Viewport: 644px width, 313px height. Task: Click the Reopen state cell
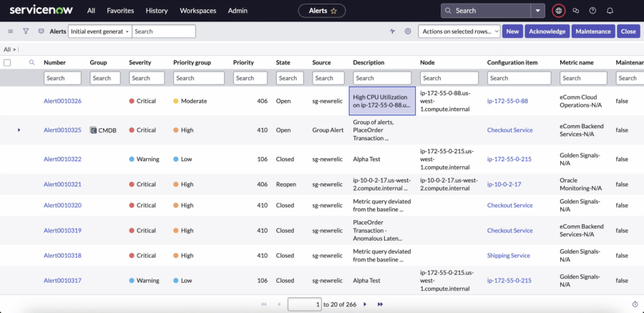point(286,184)
